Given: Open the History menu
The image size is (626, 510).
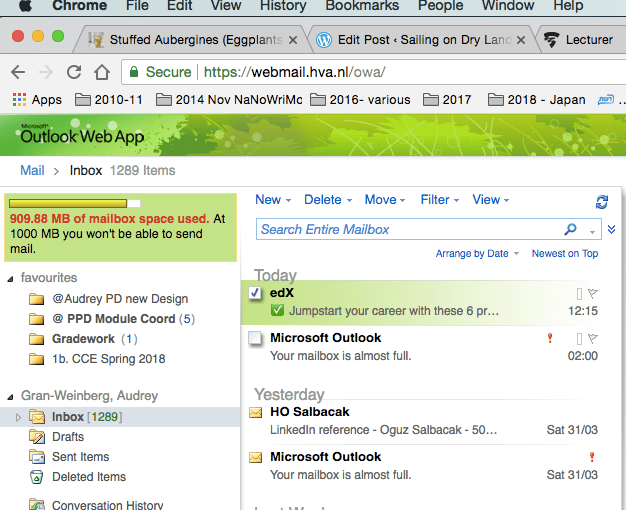Looking at the screenshot, I should point(283,6).
